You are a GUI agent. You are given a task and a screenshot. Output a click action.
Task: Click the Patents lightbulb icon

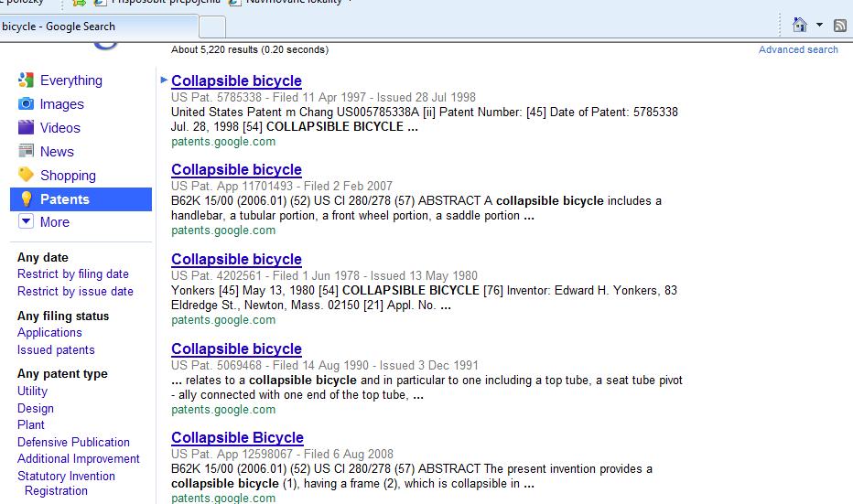[x=26, y=199]
